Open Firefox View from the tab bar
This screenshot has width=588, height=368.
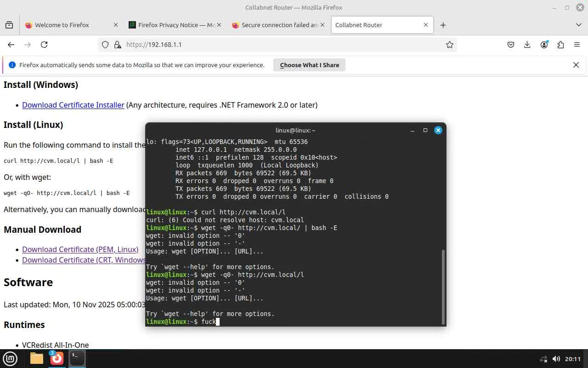[9, 25]
